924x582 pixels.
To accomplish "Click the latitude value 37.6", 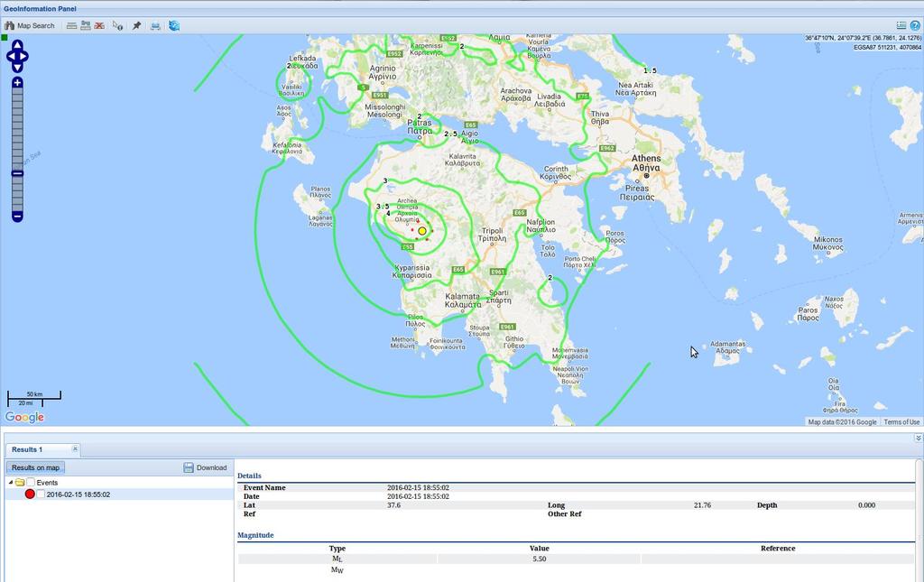I will (x=393, y=504).
